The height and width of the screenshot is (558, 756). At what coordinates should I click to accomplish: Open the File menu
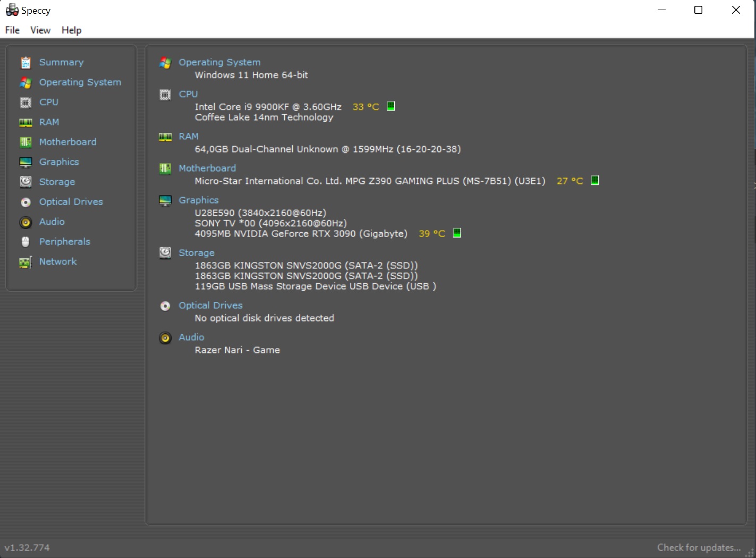12,30
